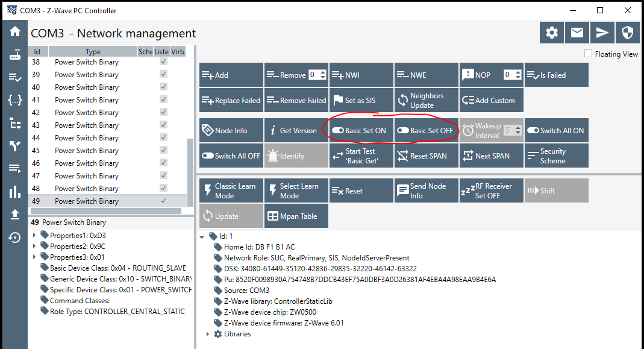Open Security Scheme button
644x349 pixels.
pyautogui.click(x=557, y=156)
